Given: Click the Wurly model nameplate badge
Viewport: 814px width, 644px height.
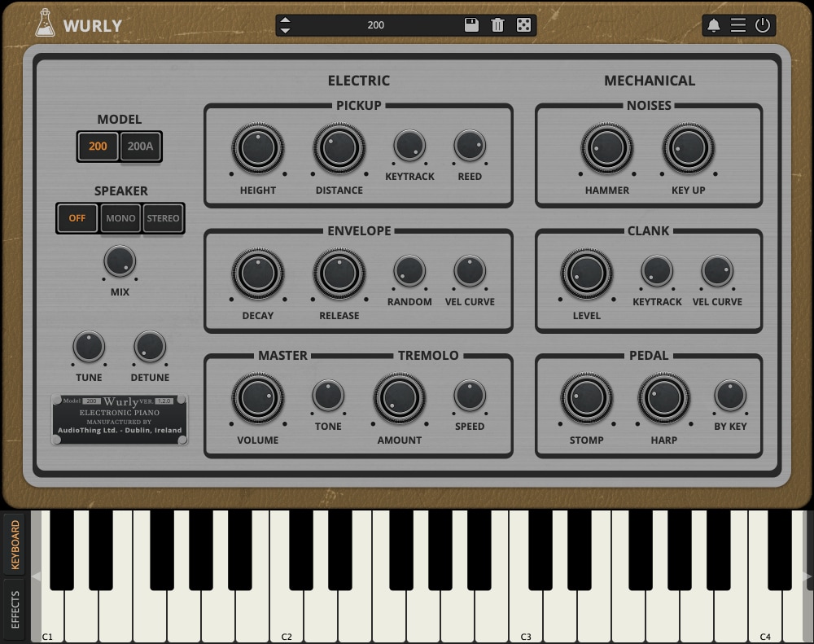Looking at the screenshot, I should click(x=120, y=419).
